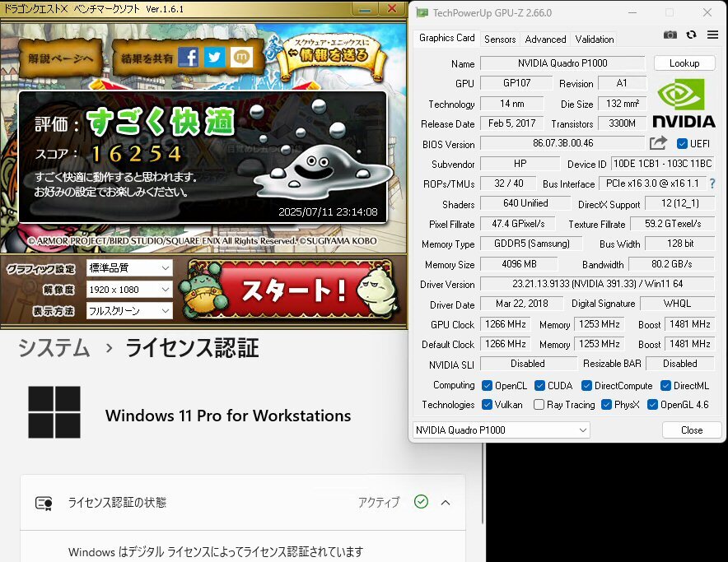The width and height of the screenshot is (728, 562).
Task: Open NVIDIA Quadro P1000 GPU selector dropdown
Action: [x=501, y=430]
